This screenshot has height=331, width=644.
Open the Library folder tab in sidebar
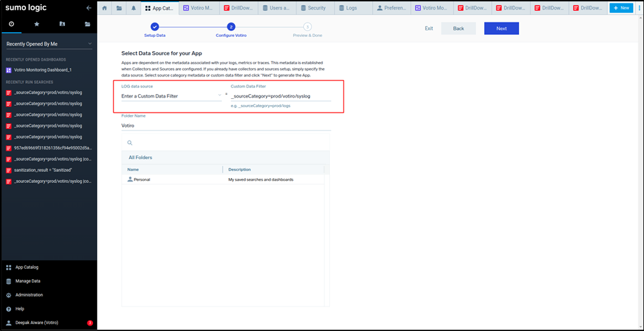pos(87,24)
